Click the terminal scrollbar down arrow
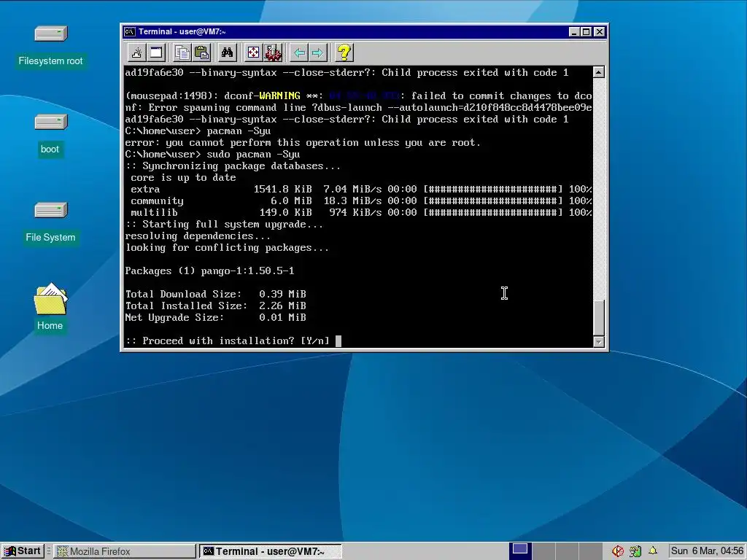Viewport: 747px width, 560px height. (599, 341)
